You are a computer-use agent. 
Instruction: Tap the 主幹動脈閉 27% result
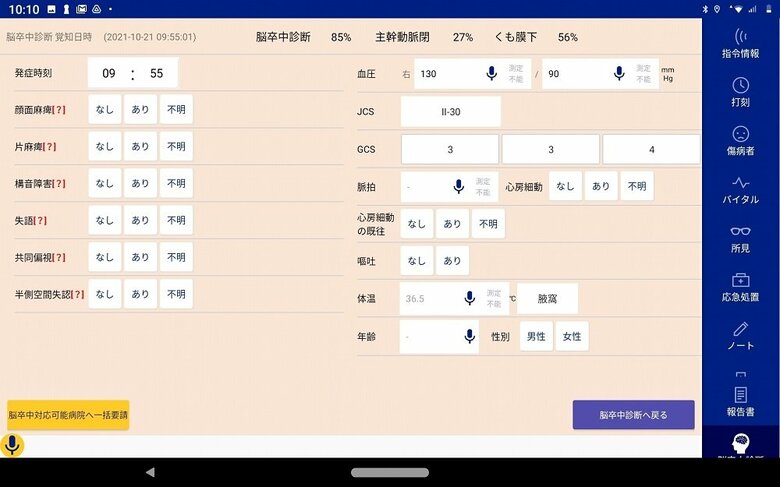coord(424,37)
